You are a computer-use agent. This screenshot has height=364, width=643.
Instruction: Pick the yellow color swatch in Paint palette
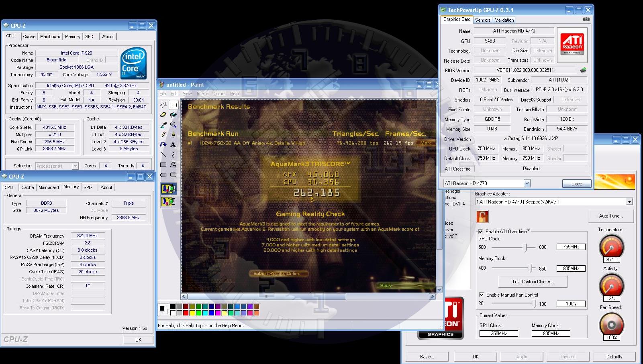coord(192,313)
